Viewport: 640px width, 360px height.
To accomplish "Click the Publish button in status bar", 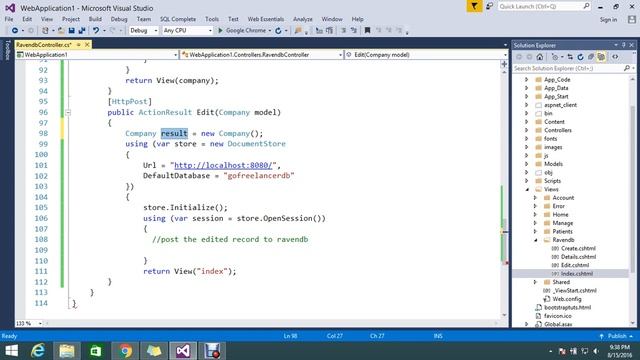I will 617,336.
